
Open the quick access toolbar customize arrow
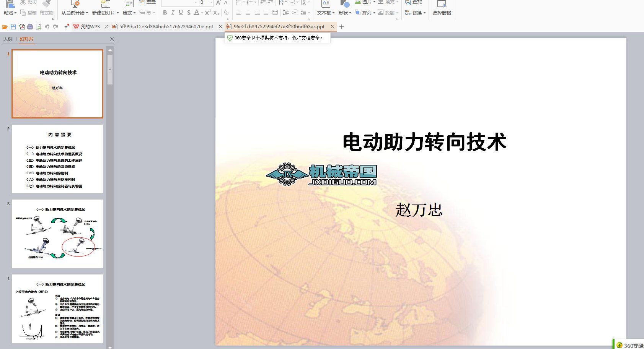67,27
